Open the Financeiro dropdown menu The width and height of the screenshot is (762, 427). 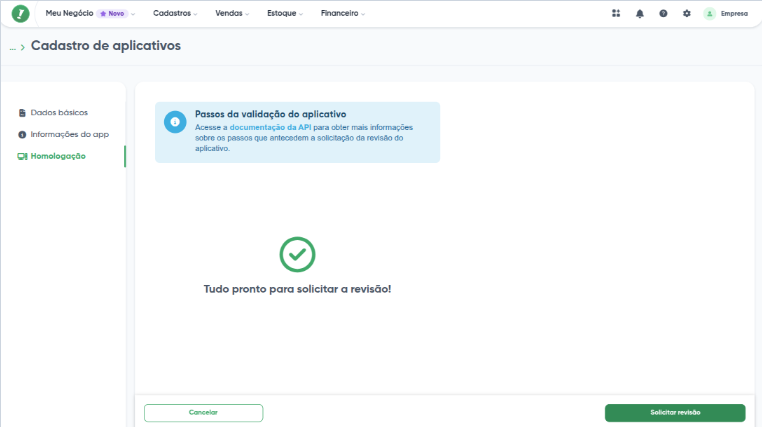343,14
